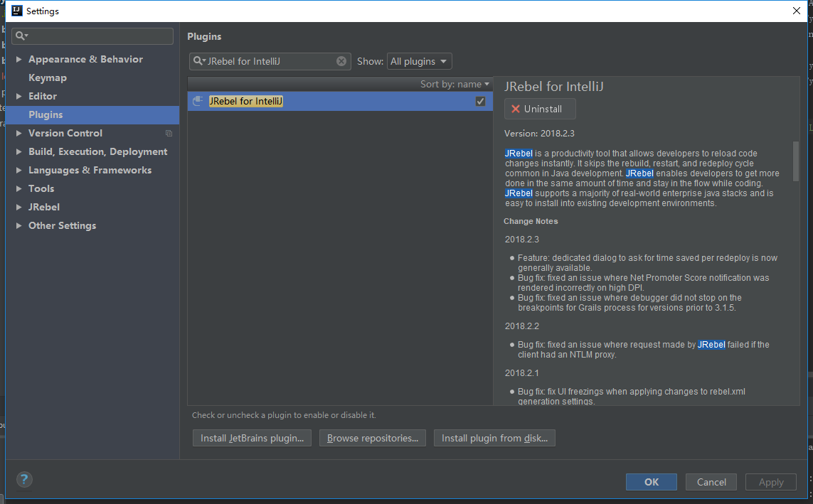Image resolution: width=813 pixels, height=504 pixels.
Task: Click the Cancel button
Action: click(x=711, y=482)
